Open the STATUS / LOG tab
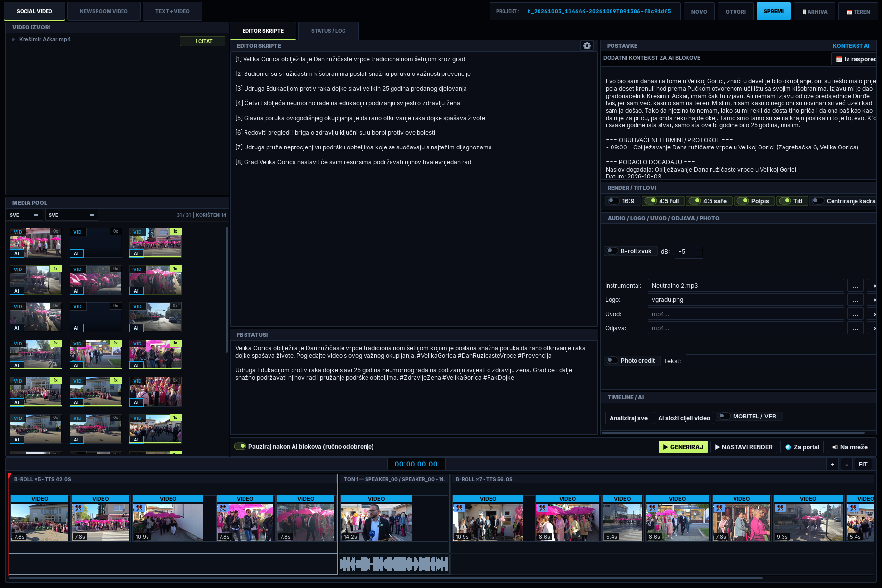Screen dimensions: 882x588 328,31
